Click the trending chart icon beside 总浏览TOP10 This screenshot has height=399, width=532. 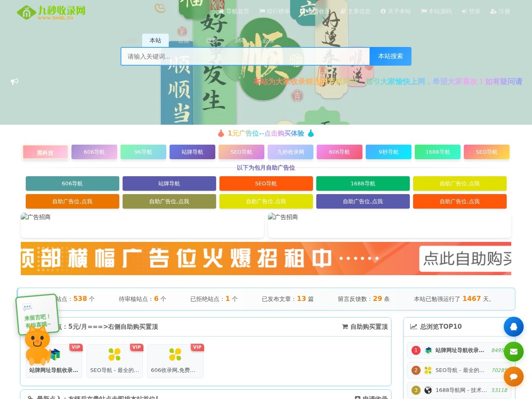pos(413,327)
